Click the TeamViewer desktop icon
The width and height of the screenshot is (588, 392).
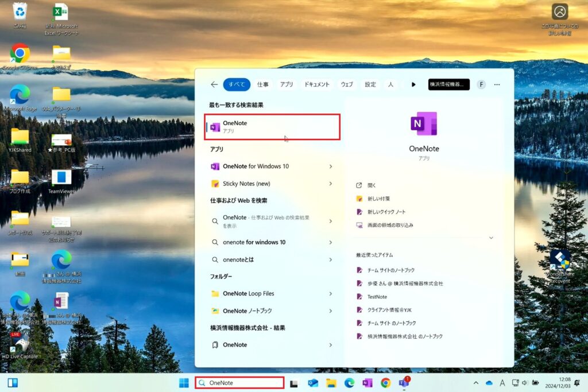click(x=61, y=181)
